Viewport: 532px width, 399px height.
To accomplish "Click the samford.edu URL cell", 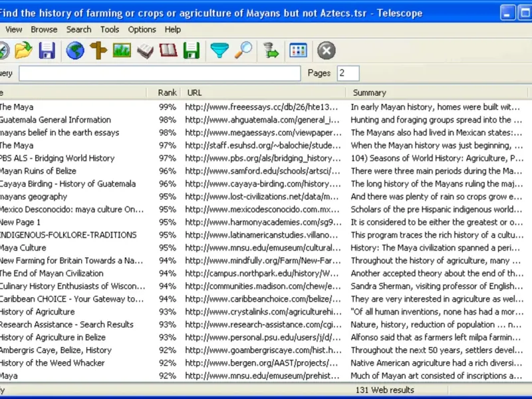I will click(263, 171).
